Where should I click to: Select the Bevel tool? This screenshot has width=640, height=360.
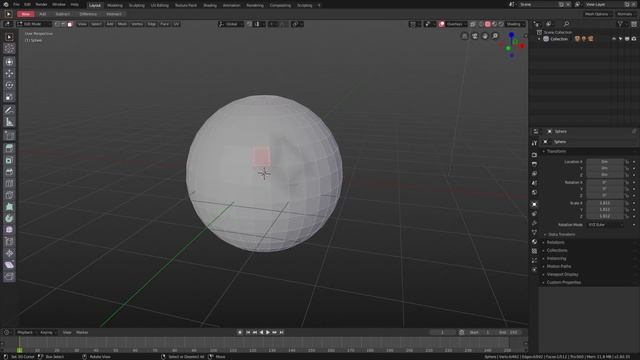[9, 172]
